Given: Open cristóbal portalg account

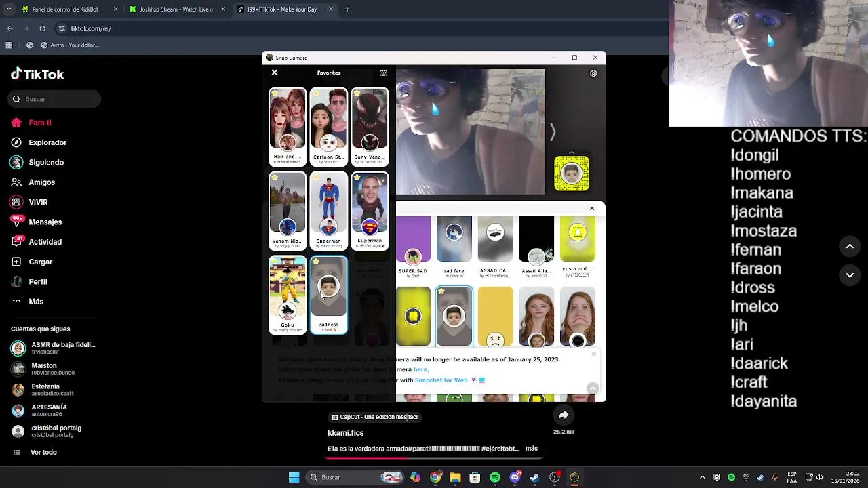Looking at the screenshot, I should [x=46, y=431].
